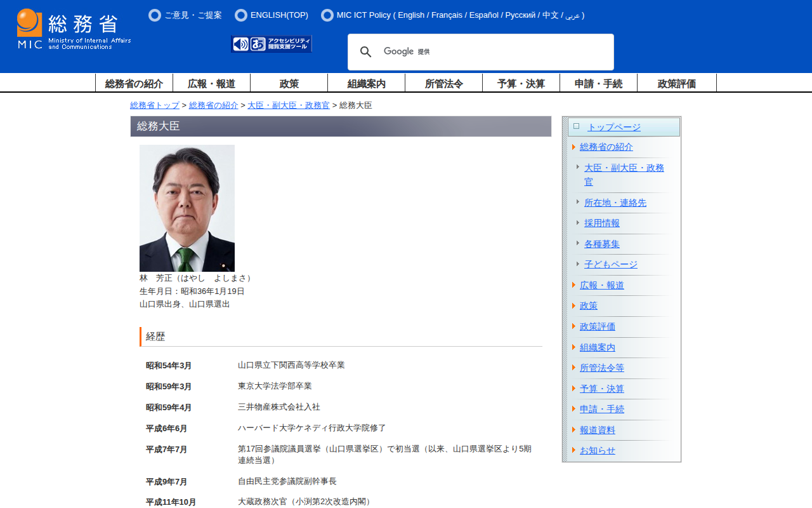
Task: Open 大臣・副大臣・政務官 breadcrumb link
Action: tap(288, 105)
